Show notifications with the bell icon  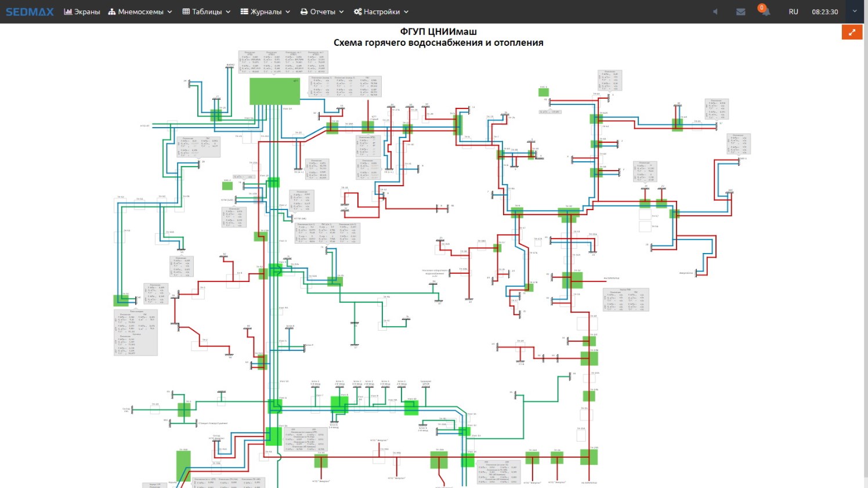(x=764, y=12)
